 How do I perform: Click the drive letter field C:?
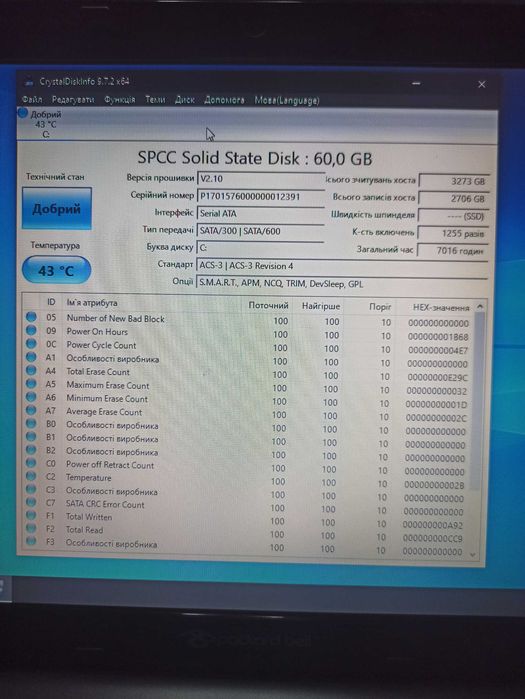pyautogui.click(x=260, y=248)
